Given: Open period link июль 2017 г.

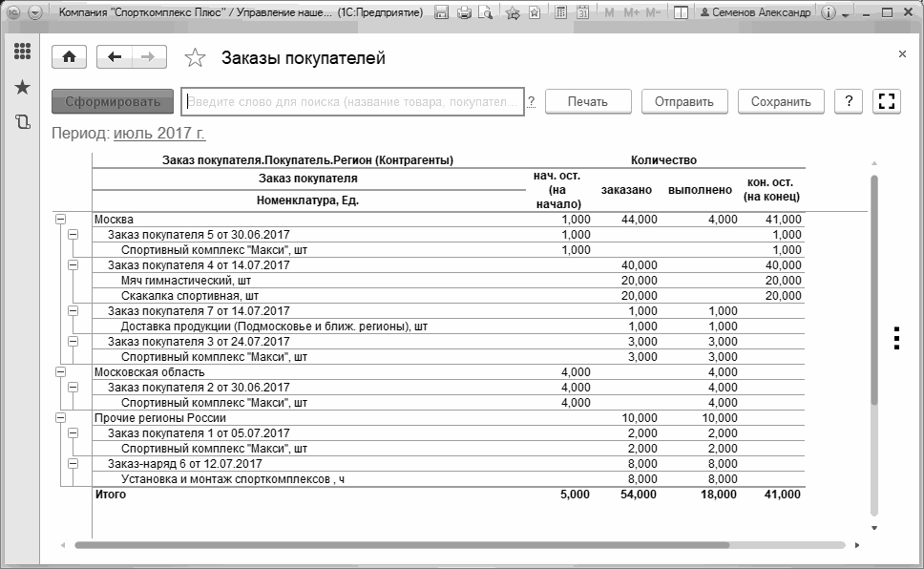Looking at the screenshot, I should [159, 134].
